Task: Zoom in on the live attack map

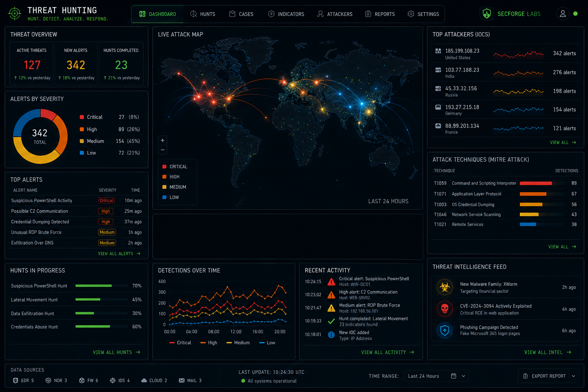Action: pos(163,140)
